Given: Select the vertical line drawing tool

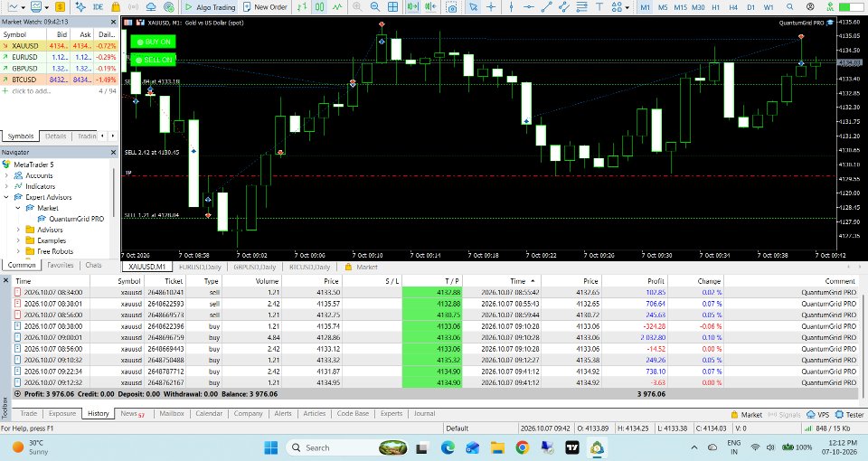Looking at the screenshot, I should point(511,6).
